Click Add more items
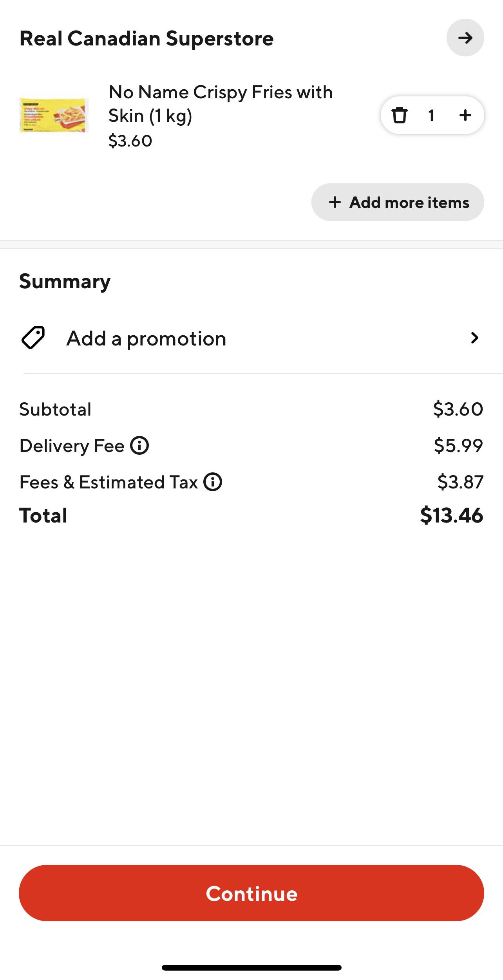 click(x=397, y=202)
